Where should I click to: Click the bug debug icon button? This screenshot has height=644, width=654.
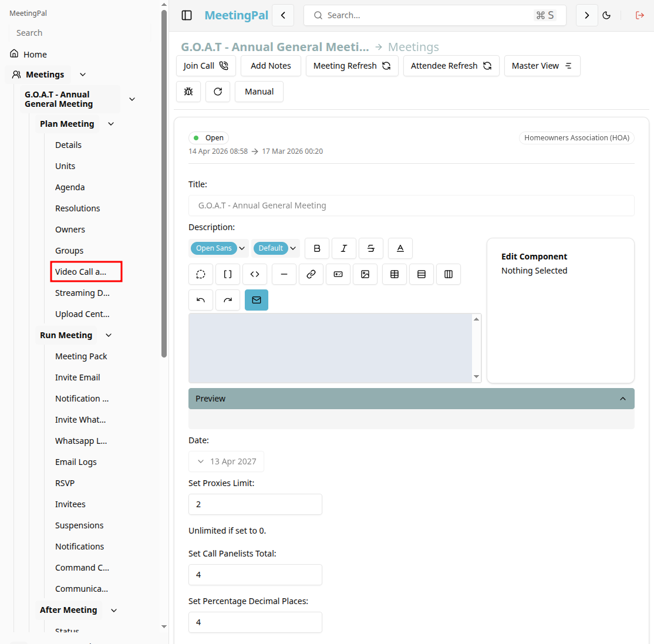click(x=188, y=92)
